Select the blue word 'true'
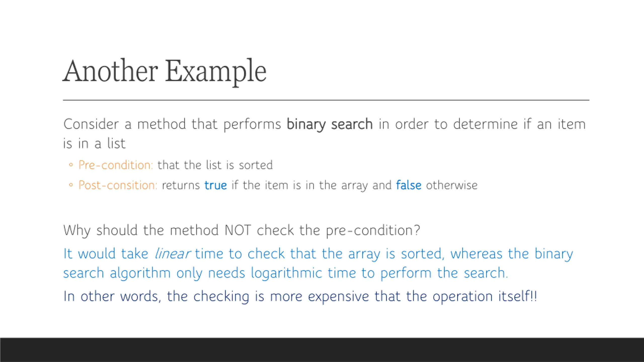Image resolution: width=644 pixels, height=362 pixels. 216,185
